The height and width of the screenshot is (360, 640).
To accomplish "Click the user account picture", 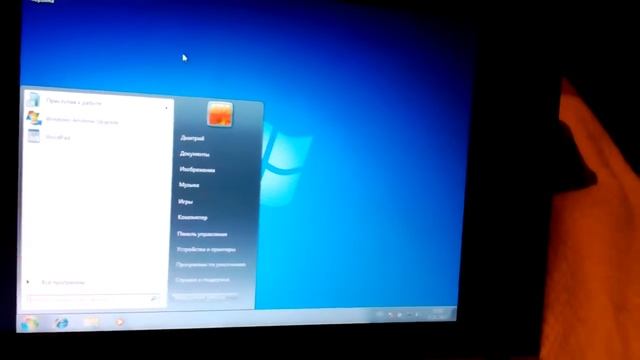I will click(x=220, y=114).
